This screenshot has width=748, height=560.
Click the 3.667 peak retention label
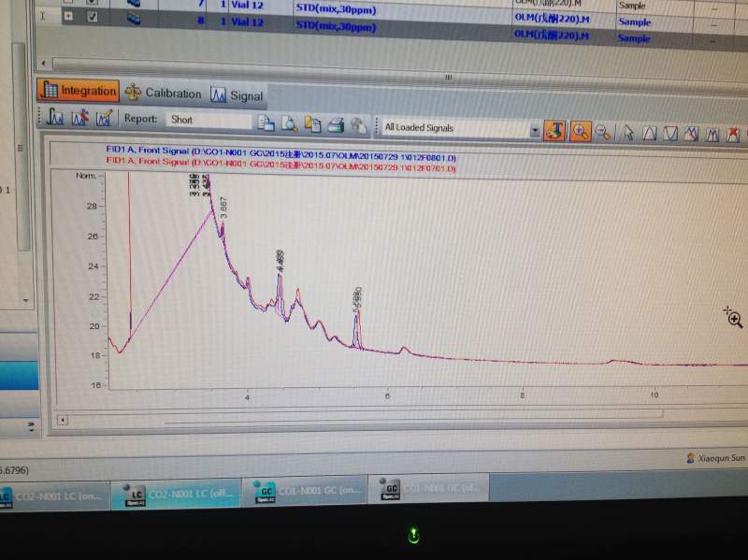pyautogui.click(x=223, y=208)
